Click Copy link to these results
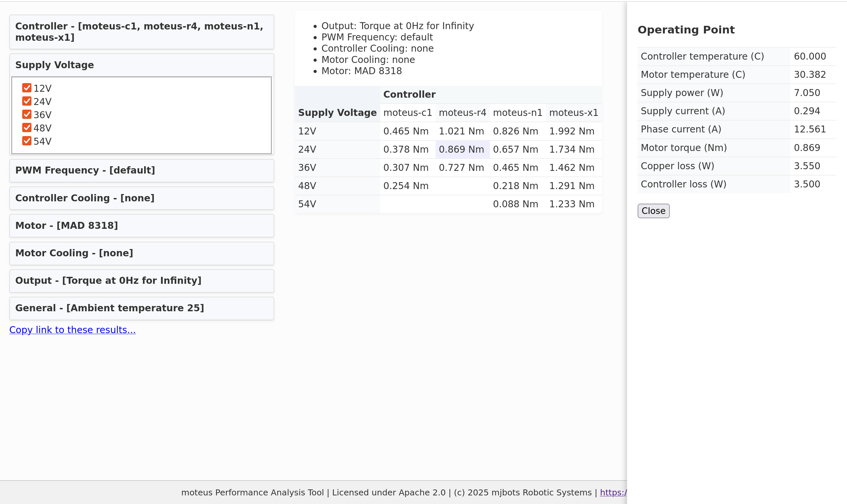The image size is (847, 504). tap(72, 330)
